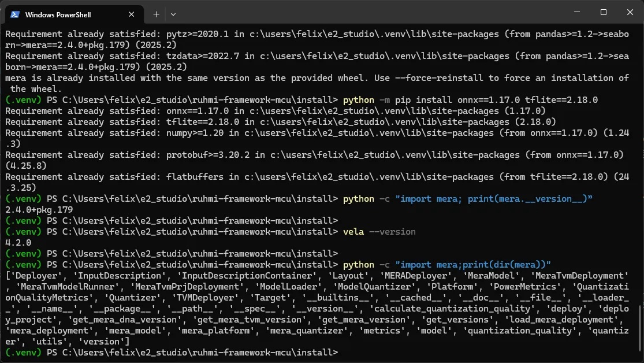Minimize the terminal window
Viewport: 644px width, 363px height.
point(576,13)
